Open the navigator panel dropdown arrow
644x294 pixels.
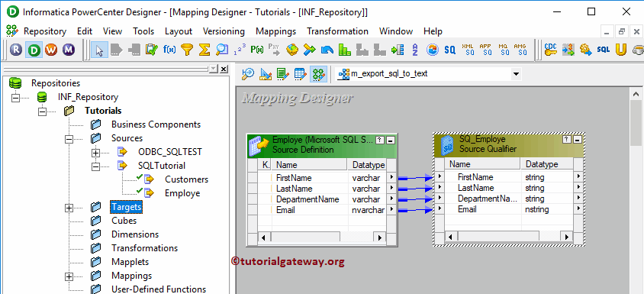[213, 69]
